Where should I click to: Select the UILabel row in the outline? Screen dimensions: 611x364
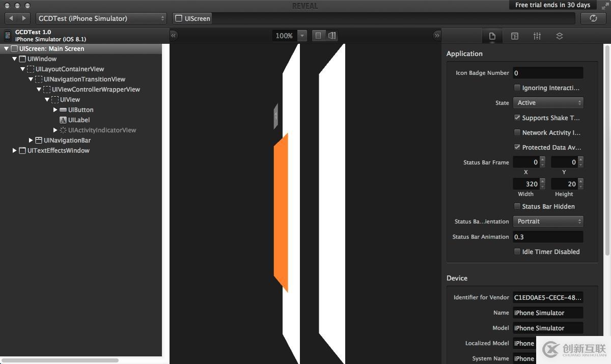[x=81, y=120]
